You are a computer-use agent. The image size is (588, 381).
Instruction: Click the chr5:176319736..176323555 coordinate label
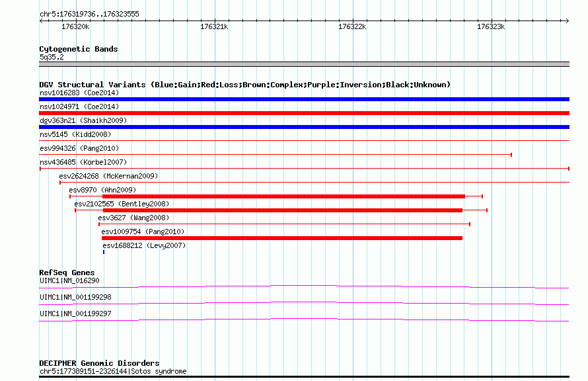point(89,15)
